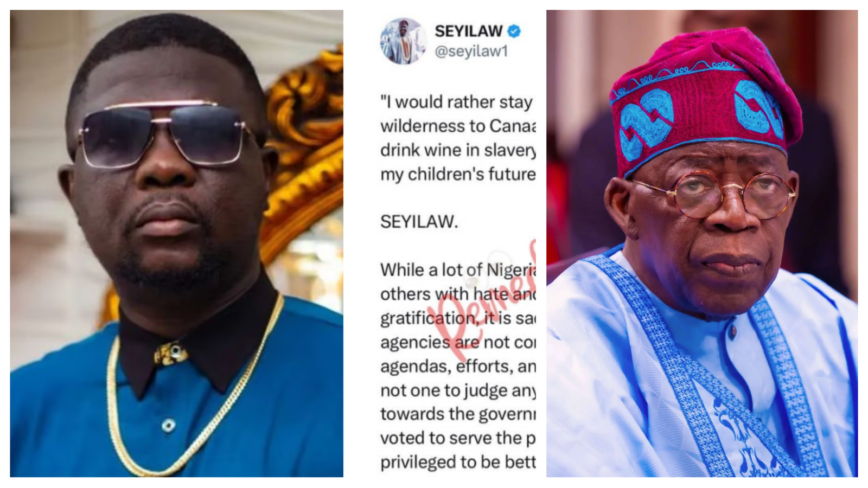The height and width of the screenshot is (488, 868).
Task: Click the "voted to serve the p" line
Action: tap(457, 438)
